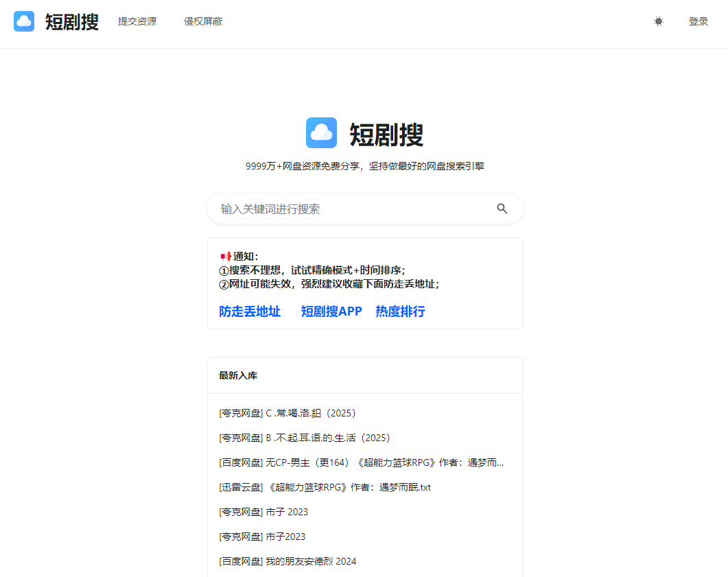The image size is (728, 577).
Task: Open the 短剧搜APP link
Action: pos(331,311)
